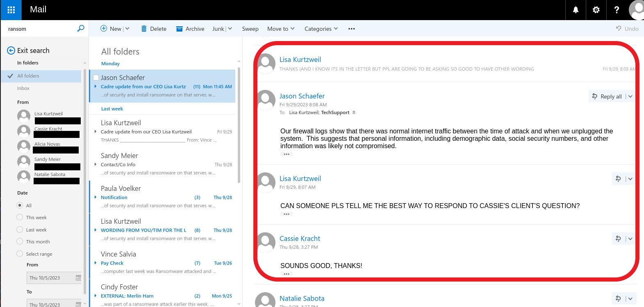Screen dimensions: 644x307
Task: Click Sweep in the toolbar
Action: [x=250, y=29]
